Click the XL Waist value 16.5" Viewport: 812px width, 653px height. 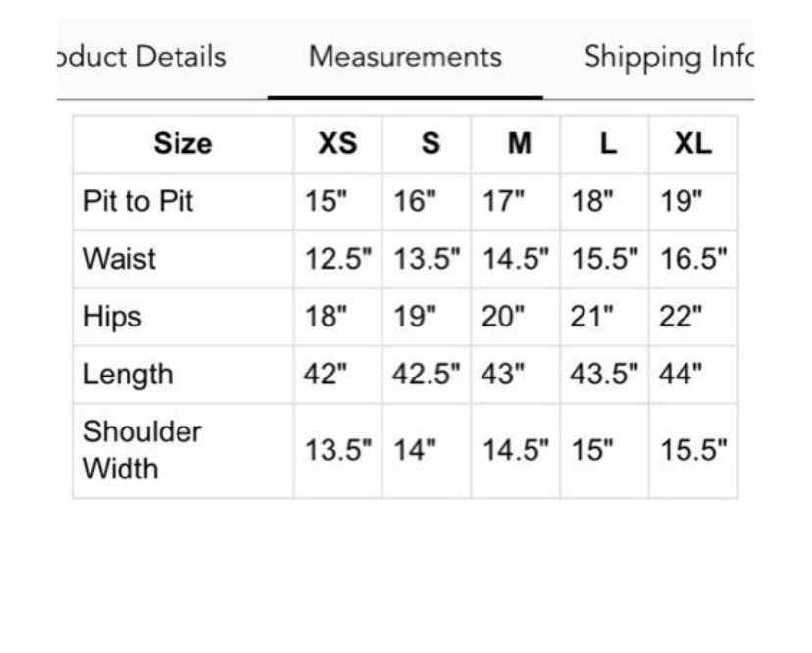pos(693,260)
